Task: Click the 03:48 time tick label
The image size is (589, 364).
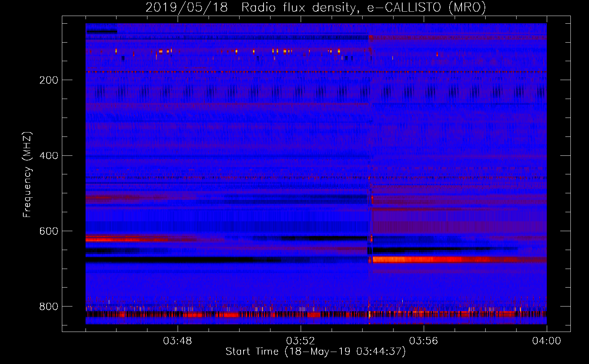Action: point(178,341)
